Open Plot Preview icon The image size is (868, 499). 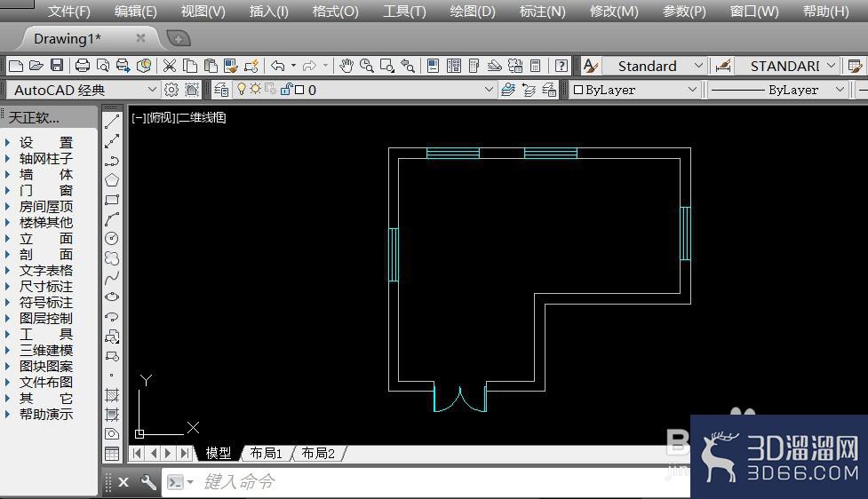click(x=102, y=66)
